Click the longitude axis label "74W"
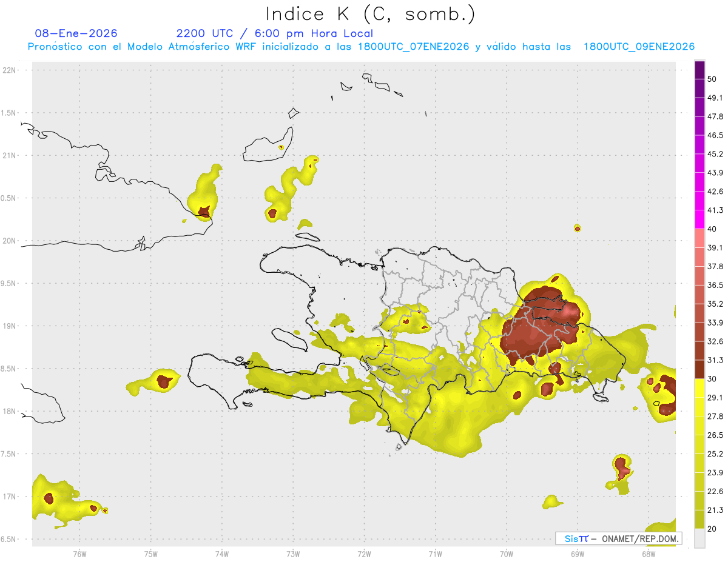Image resolution: width=728 pixels, height=562 pixels. pos(222,553)
